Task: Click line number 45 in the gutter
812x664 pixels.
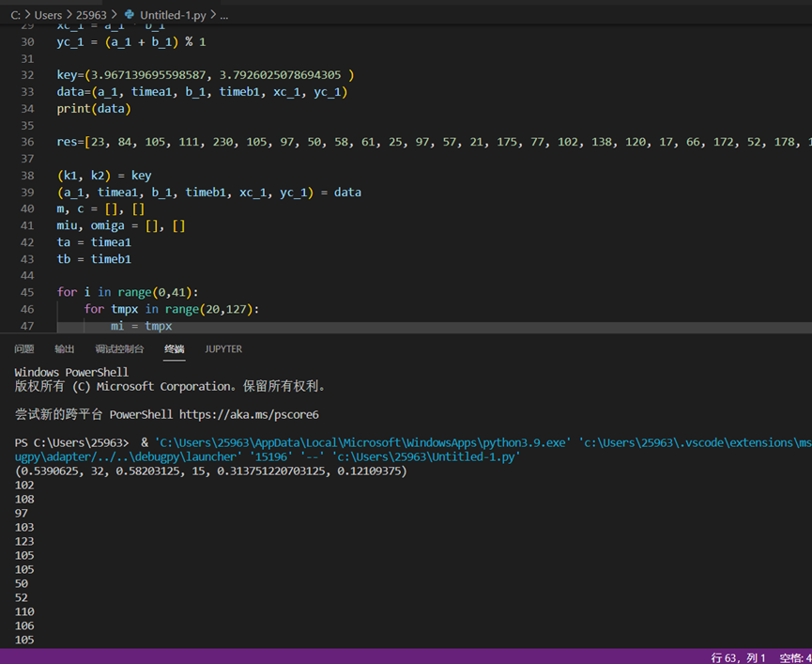Action: point(26,292)
